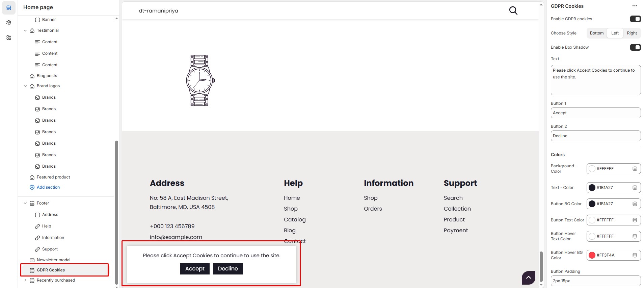Collapse the Testimonial section
The height and width of the screenshot is (288, 644).
coord(25,30)
